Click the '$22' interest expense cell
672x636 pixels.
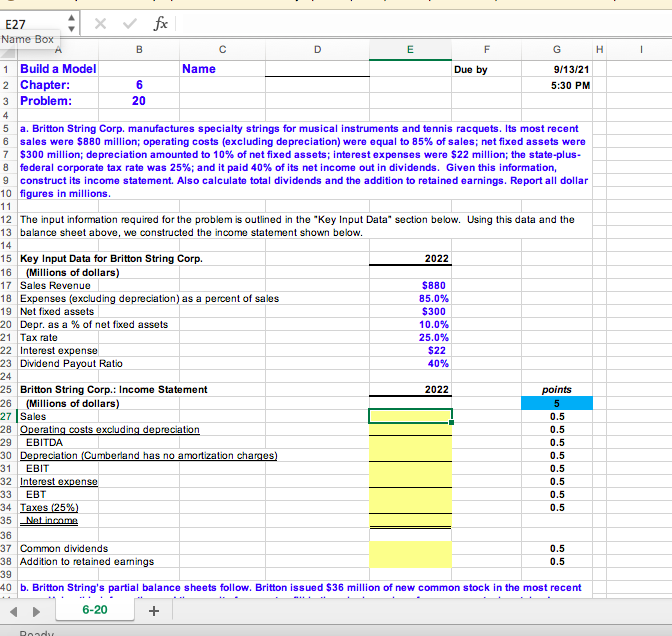click(410, 351)
